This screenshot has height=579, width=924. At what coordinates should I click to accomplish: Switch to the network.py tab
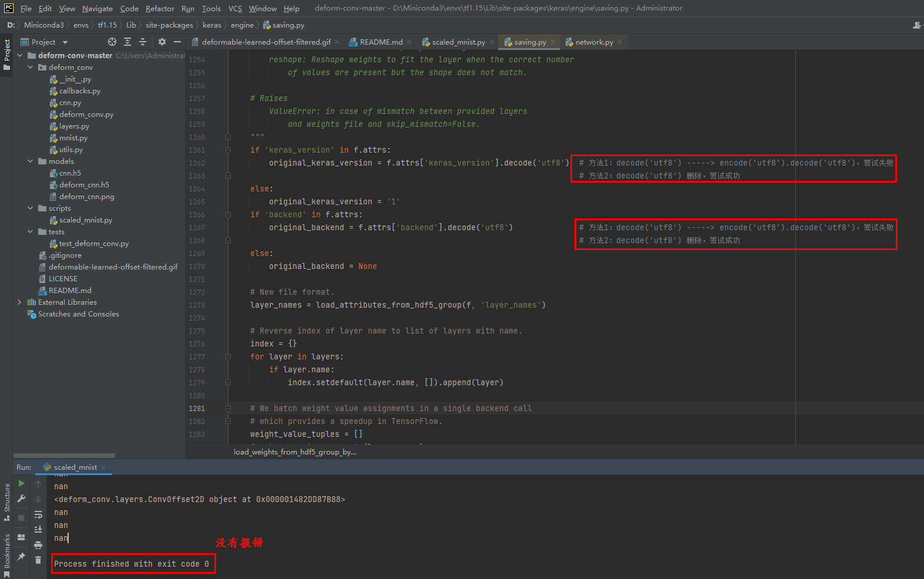point(594,42)
